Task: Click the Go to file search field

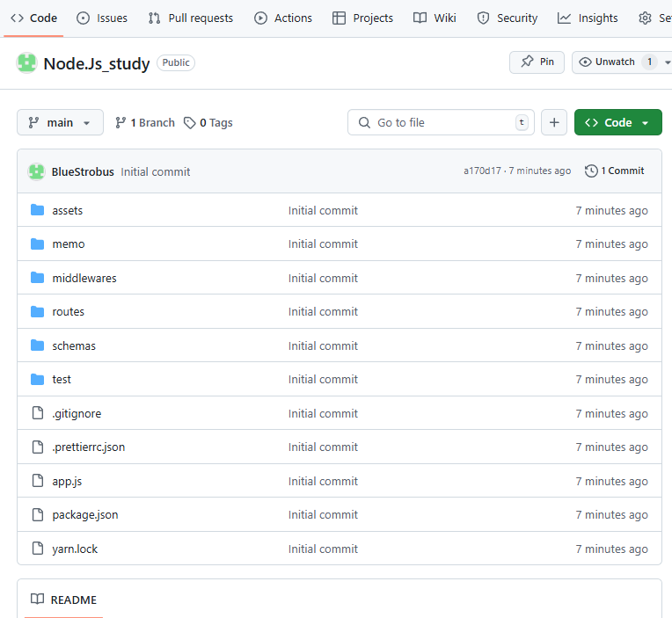Action: tap(441, 122)
